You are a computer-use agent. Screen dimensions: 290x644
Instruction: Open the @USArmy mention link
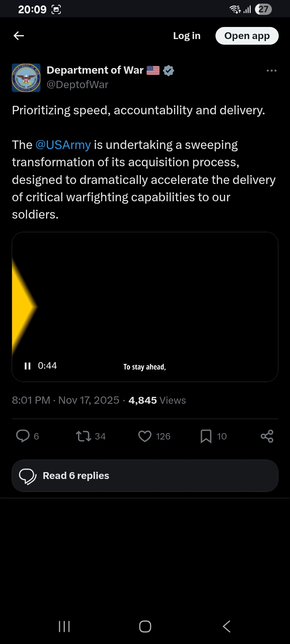click(x=63, y=145)
